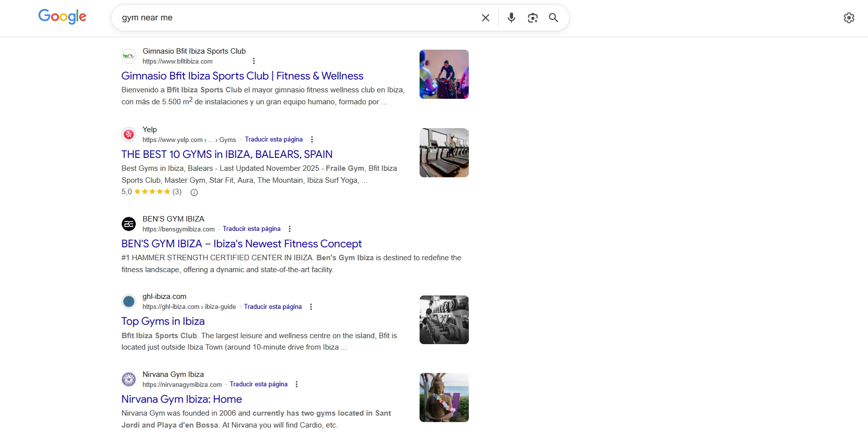Click the Yelp favicon icon
The height and width of the screenshot is (438, 868).
pos(129,135)
